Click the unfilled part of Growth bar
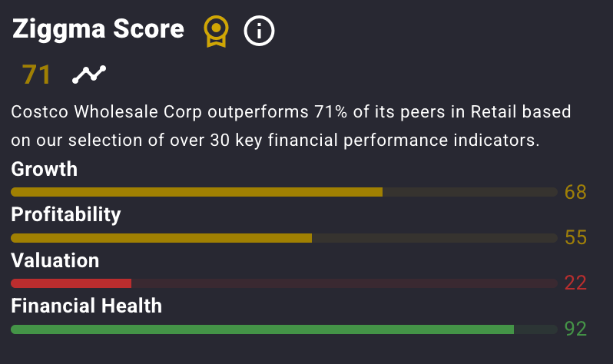Screen dimensions: 613x364 coord(470,192)
